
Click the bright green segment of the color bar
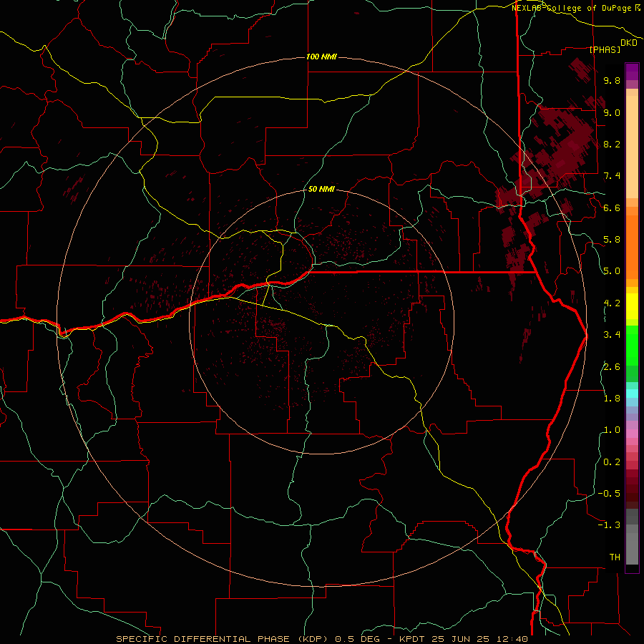pyautogui.click(x=632, y=345)
